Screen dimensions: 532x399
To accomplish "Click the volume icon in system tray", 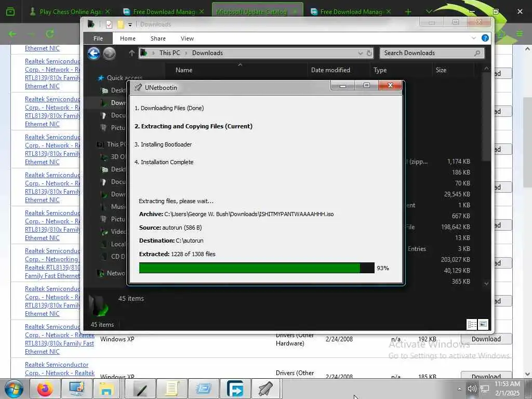I will [x=472, y=389].
